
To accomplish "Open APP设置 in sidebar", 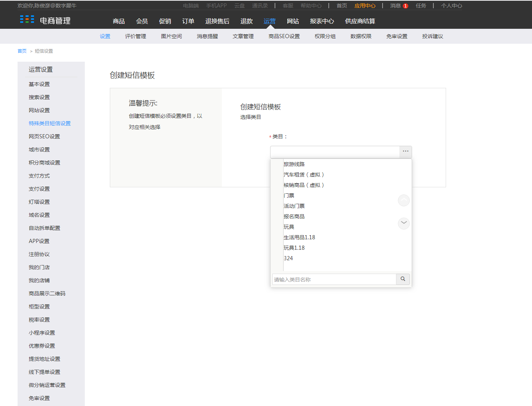I will [39, 241].
